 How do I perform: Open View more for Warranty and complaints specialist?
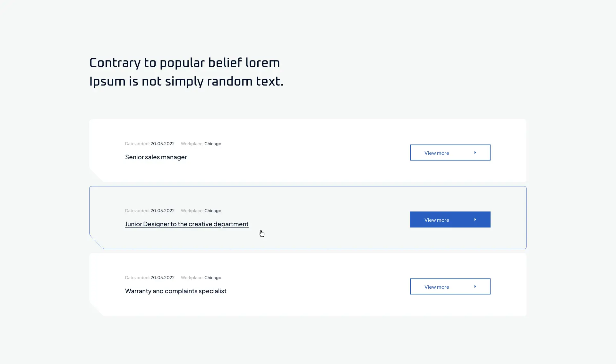(x=450, y=286)
